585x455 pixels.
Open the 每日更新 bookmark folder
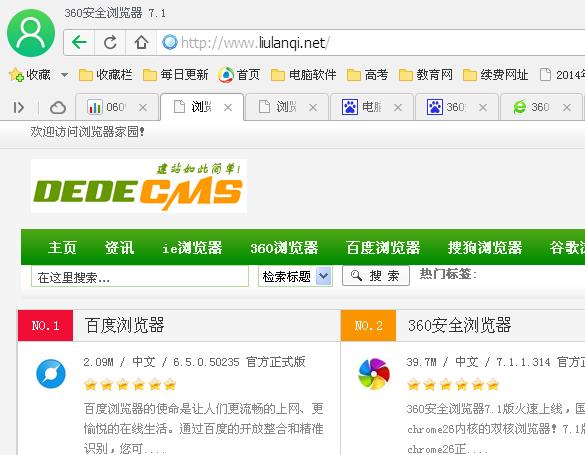click(x=176, y=75)
